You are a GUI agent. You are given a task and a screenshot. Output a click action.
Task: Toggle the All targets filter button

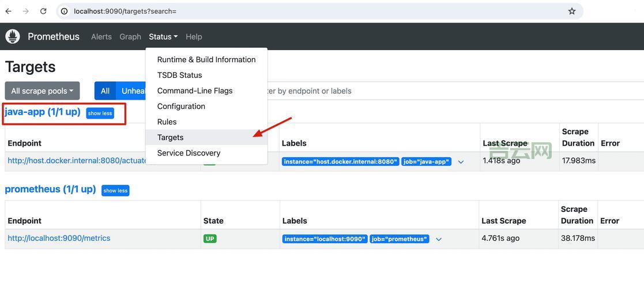tap(105, 91)
